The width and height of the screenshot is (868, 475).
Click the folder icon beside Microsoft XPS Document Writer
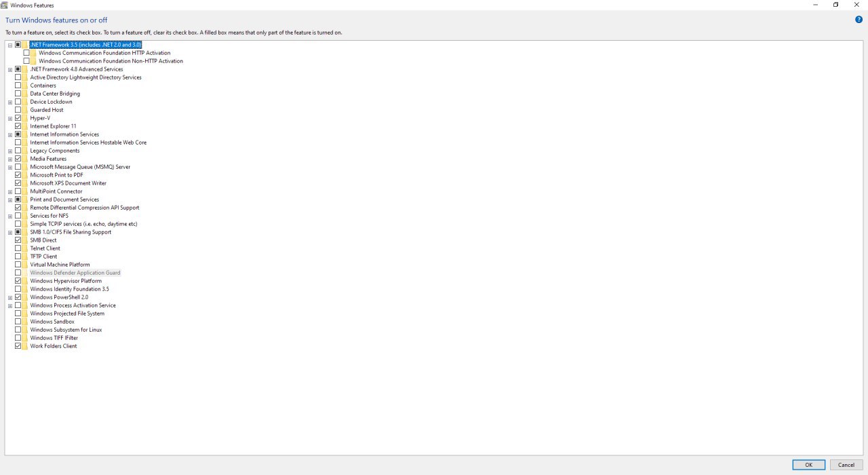tap(26, 183)
